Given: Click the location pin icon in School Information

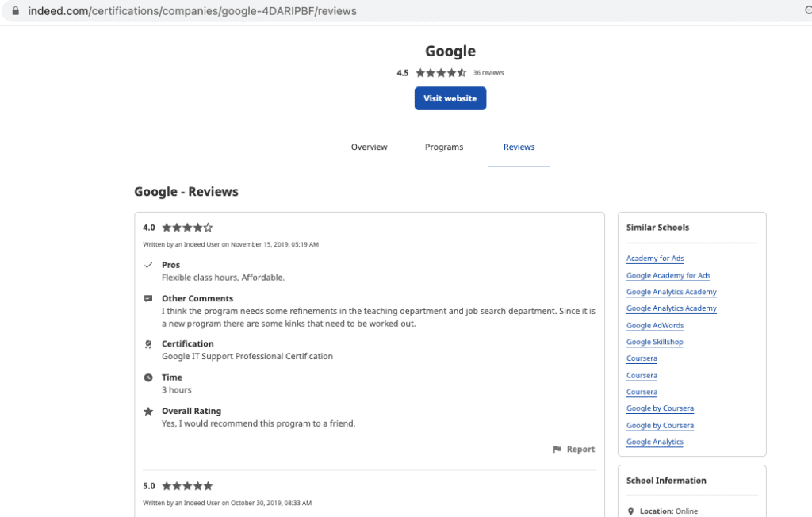Looking at the screenshot, I should [630, 511].
